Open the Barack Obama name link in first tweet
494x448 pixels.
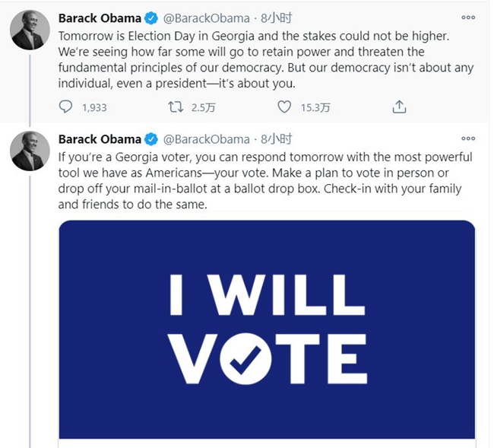100,16
